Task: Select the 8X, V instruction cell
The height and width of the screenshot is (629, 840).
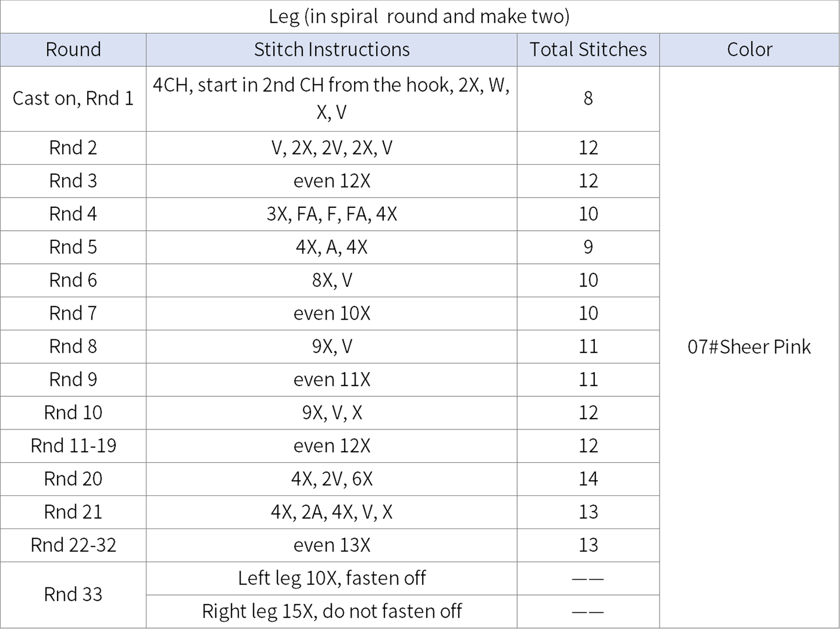Action: (x=331, y=280)
